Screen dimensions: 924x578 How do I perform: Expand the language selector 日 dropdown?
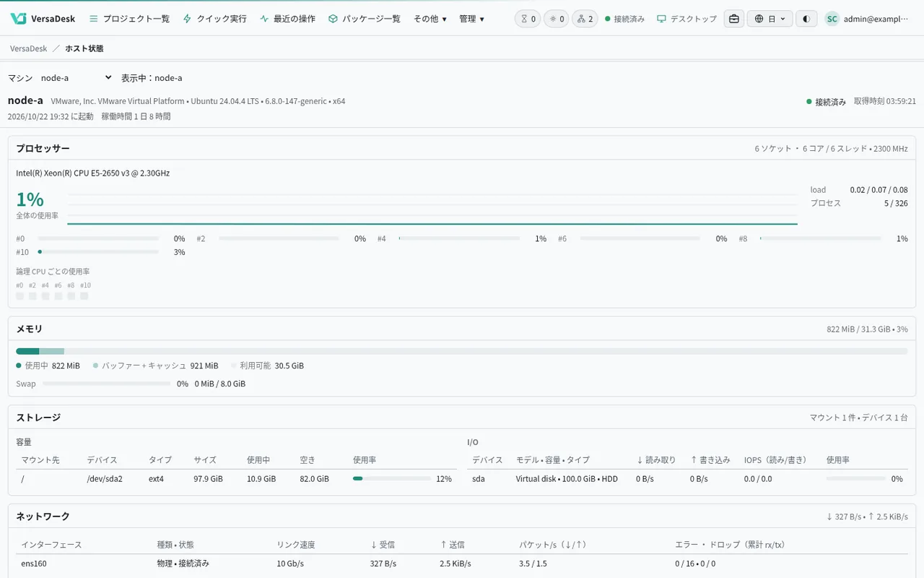point(770,19)
